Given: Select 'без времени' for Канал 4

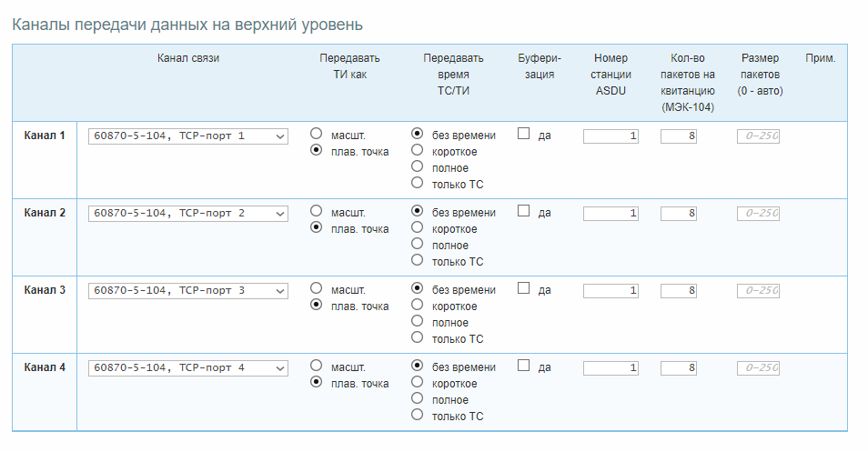Looking at the screenshot, I should tap(418, 366).
